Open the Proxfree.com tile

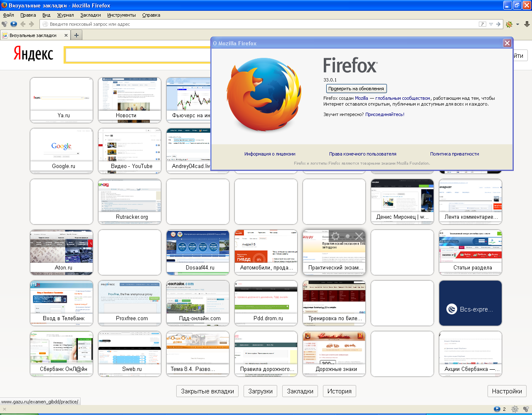click(x=130, y=303)
